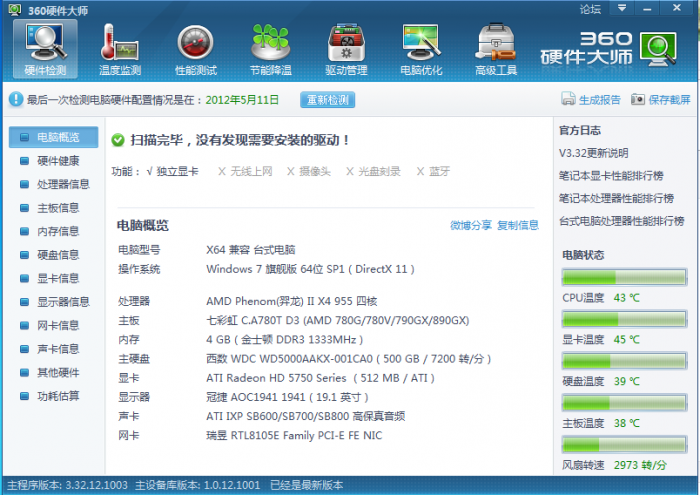Click the 金士顿 DDR3 1333MHz memory text
The image size is (700, 495).
(x=284, y=340)
